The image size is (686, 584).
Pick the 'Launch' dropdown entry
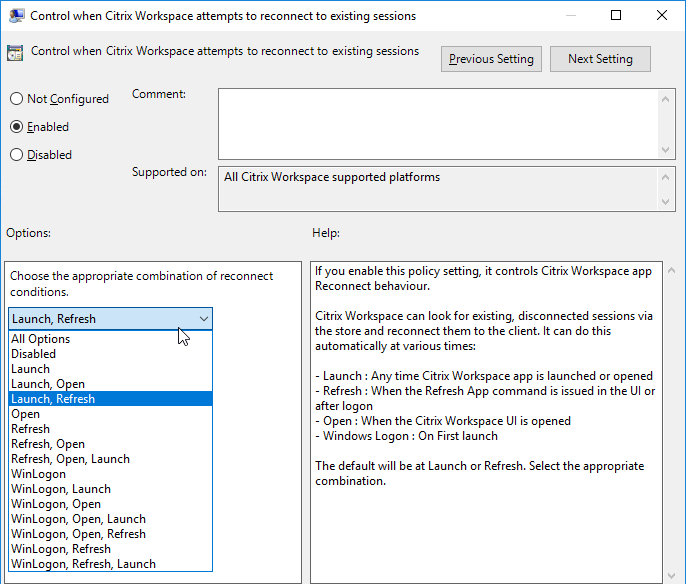(x=110, y=369)
